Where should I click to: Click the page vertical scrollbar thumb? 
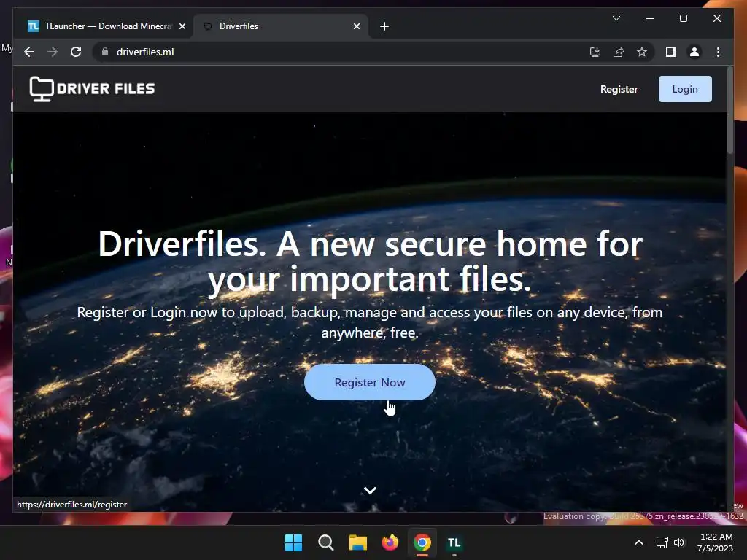(x=729, y=111)
